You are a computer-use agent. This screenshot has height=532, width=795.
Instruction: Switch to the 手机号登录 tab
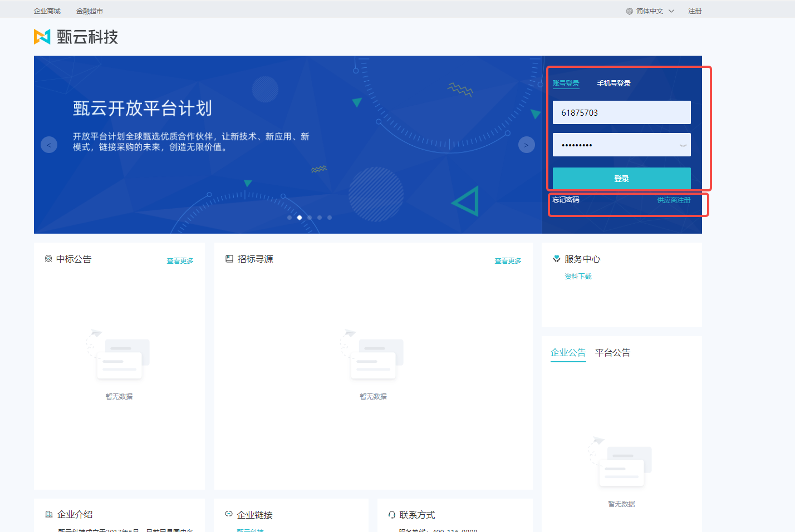pyautogui.click(x=614, y=83)
